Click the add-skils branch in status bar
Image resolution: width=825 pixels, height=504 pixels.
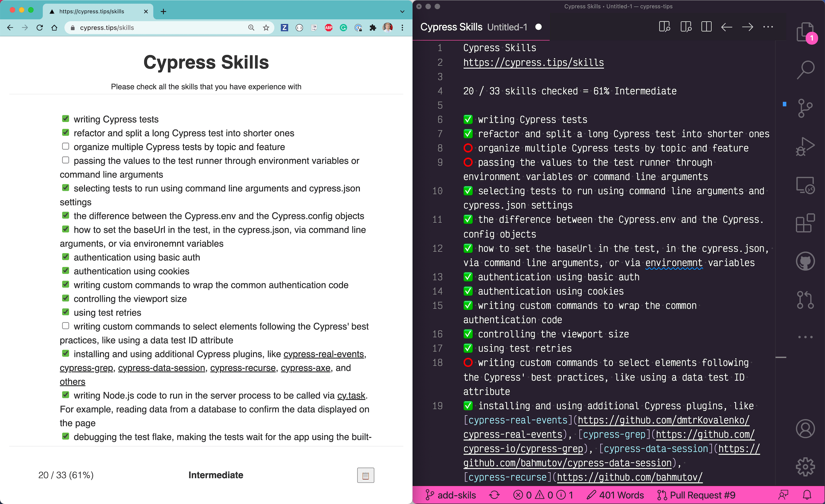point(450,495)
